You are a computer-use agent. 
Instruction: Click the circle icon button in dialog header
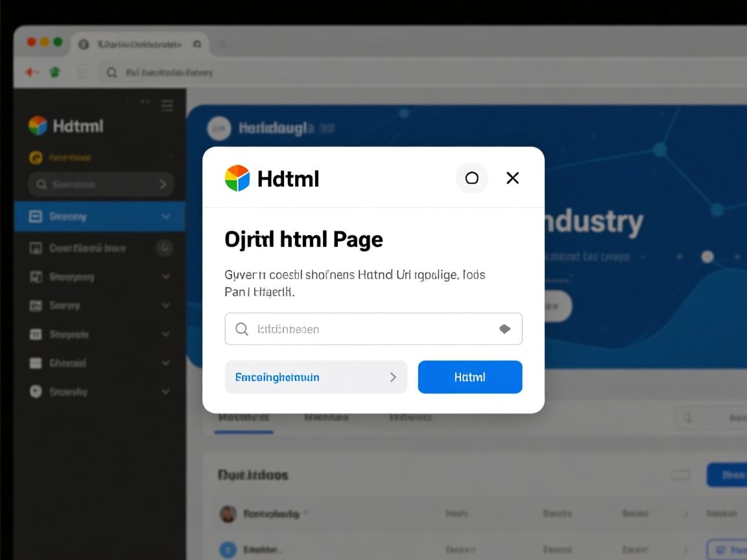coord(471,178)
